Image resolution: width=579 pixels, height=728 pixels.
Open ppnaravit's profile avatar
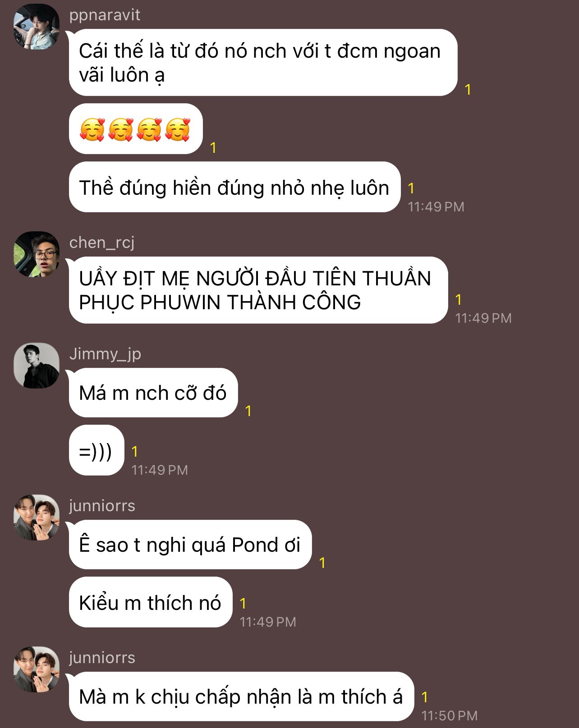37,27
